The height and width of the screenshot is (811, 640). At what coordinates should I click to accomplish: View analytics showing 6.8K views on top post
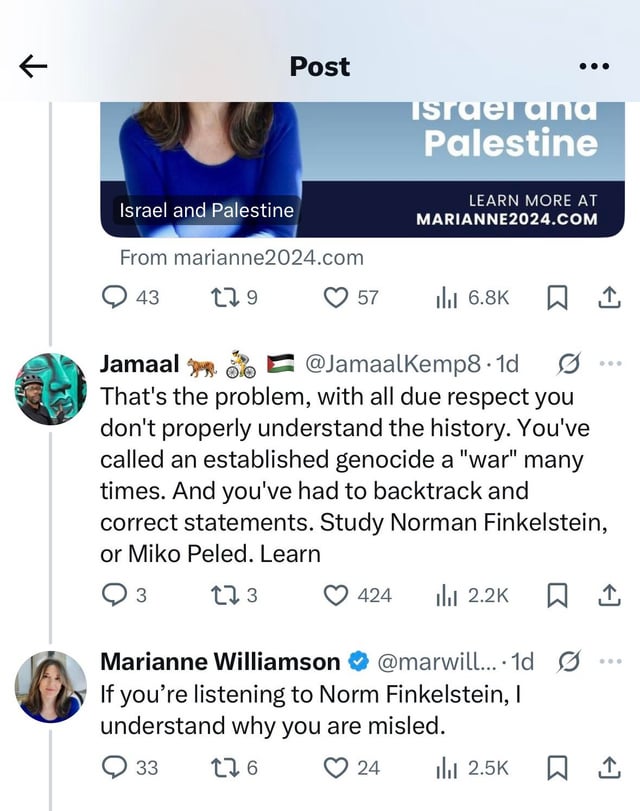[473, 298]
